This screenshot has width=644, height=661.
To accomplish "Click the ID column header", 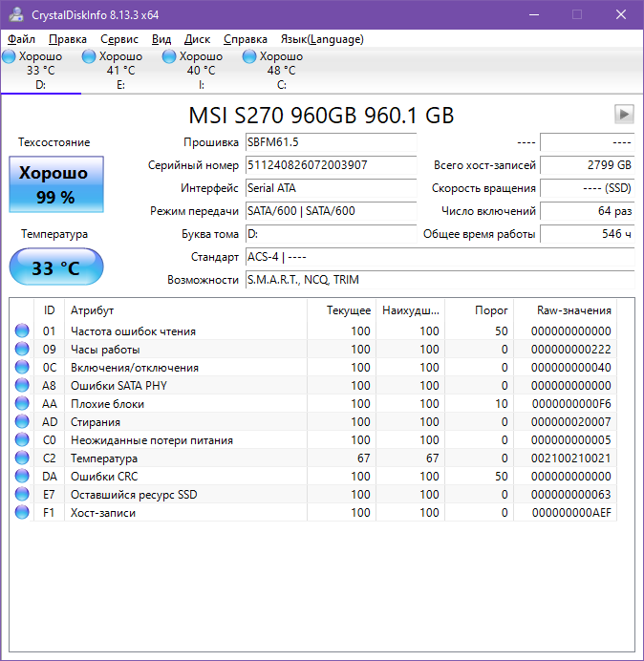I will (x=49, y=310).
